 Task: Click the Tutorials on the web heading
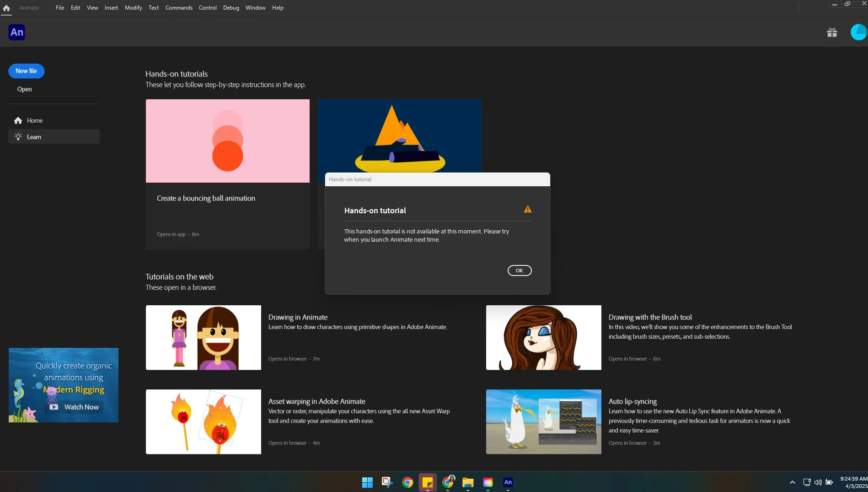tap(179, 276)
